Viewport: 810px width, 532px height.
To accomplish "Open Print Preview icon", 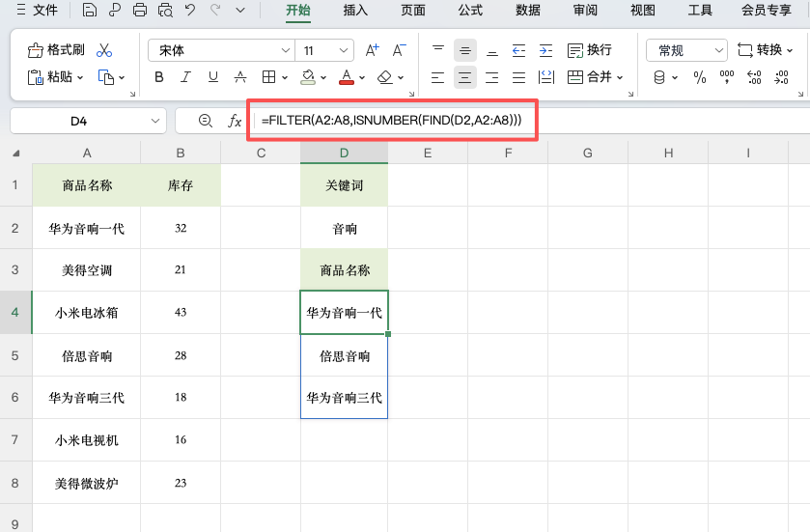I will point(165,10).
